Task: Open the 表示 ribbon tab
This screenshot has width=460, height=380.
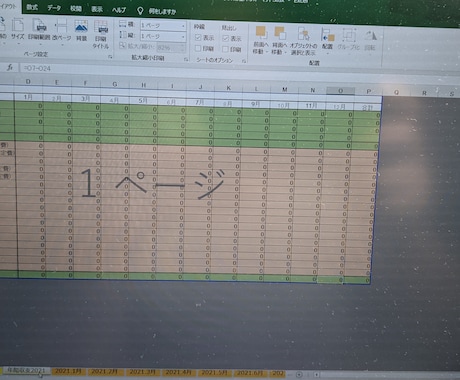Action: pyautogui.click(x=97, y=9)
